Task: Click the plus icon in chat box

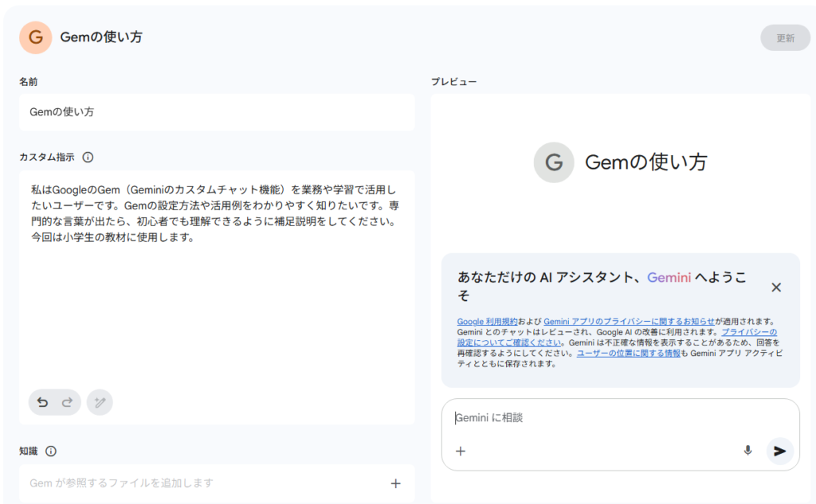Action: (x=461, y=451)
